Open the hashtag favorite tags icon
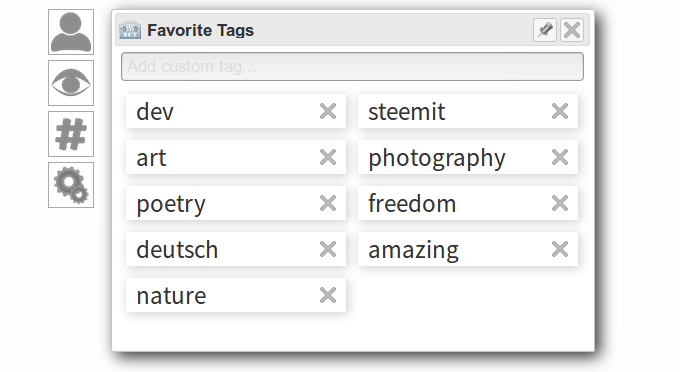This screenshot has height=372, width=680. (x=71, y=134)
